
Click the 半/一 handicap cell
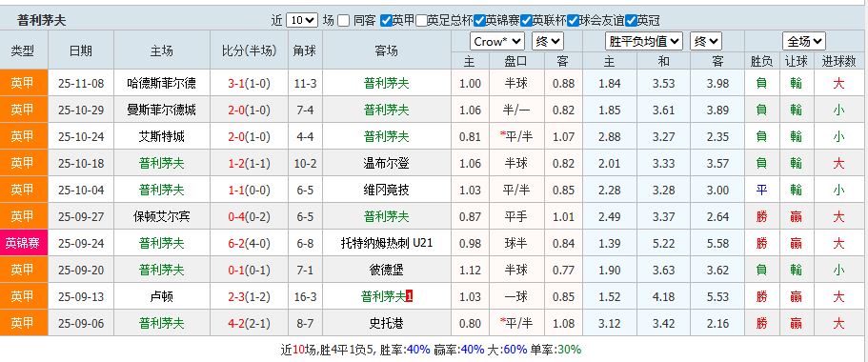[x=516, y=111]
